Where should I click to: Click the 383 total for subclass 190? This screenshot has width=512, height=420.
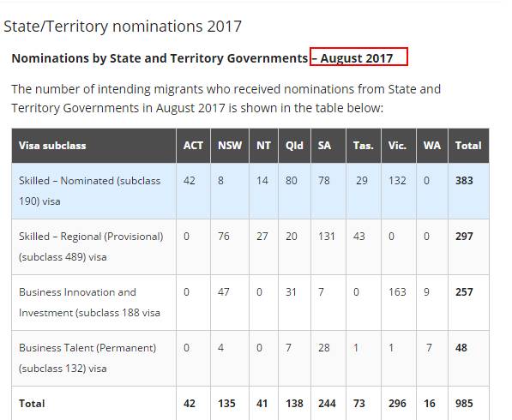pos(464,181)
